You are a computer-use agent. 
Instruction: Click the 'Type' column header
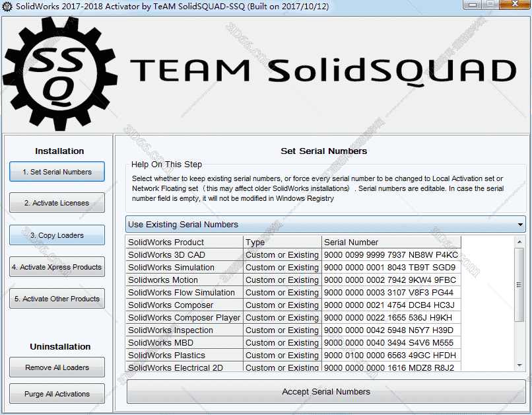(x=254, y=242)
